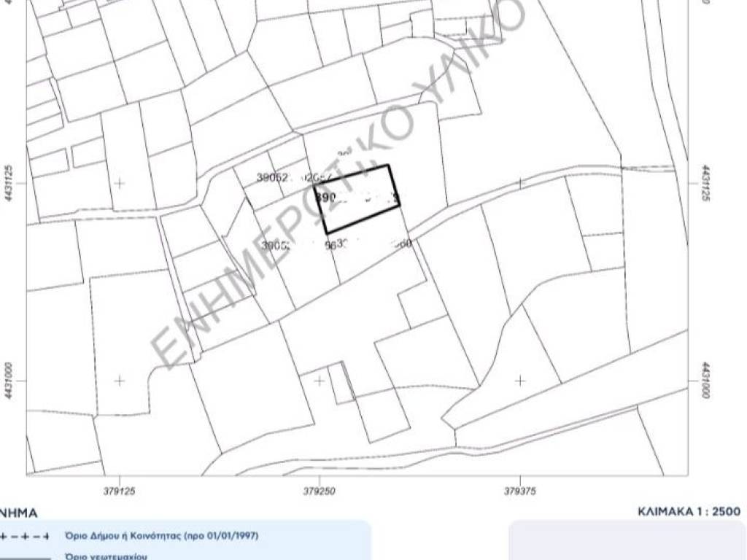The image size is (747, 560).
Task: Click the dashed municipality boundary legend symbol
Action: (x=24, y=536)
